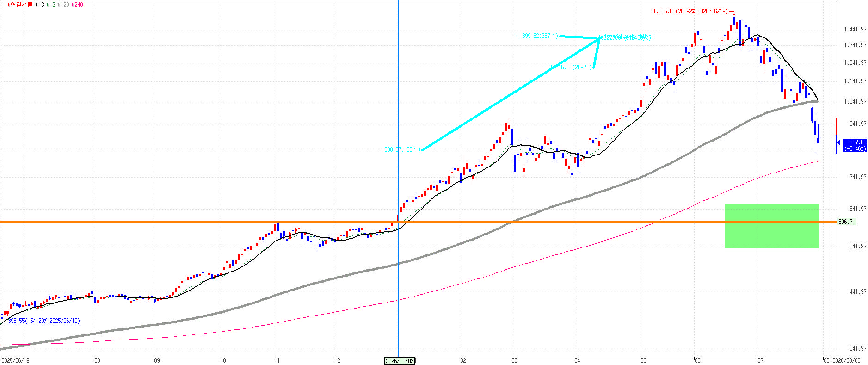The image size is (868, 365).
Task: Select the green 13 legend marker
Action: click(51, 5)
